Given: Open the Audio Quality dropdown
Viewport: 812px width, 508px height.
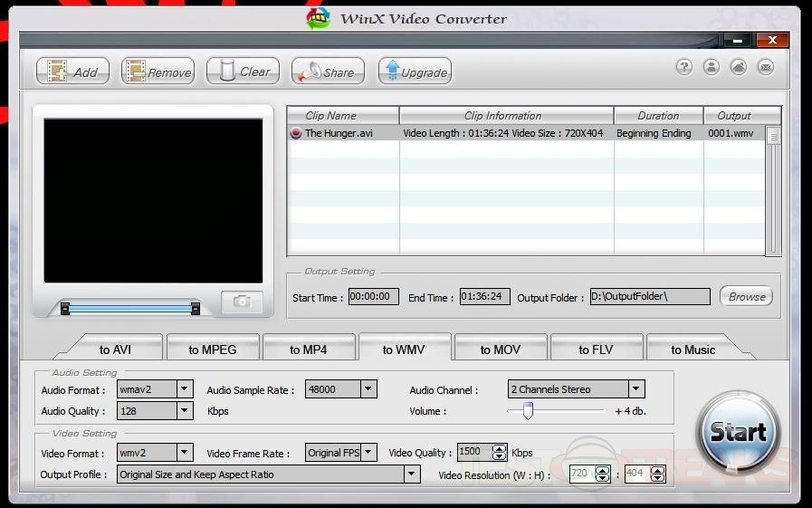Looking at the screenshot, I should 185,410.
